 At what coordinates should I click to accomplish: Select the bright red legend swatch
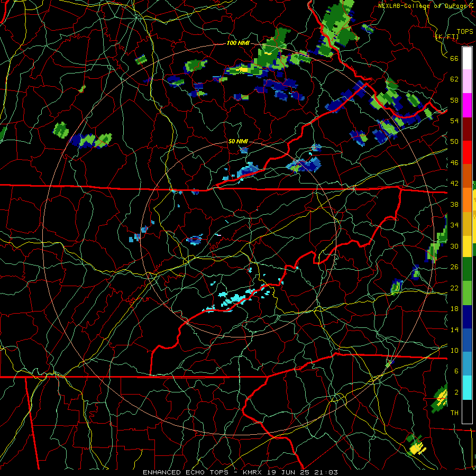[467, 152]
